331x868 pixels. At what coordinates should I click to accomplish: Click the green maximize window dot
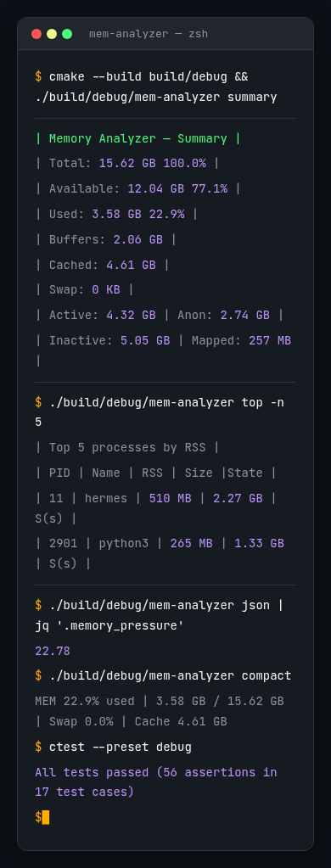point(67,34)
